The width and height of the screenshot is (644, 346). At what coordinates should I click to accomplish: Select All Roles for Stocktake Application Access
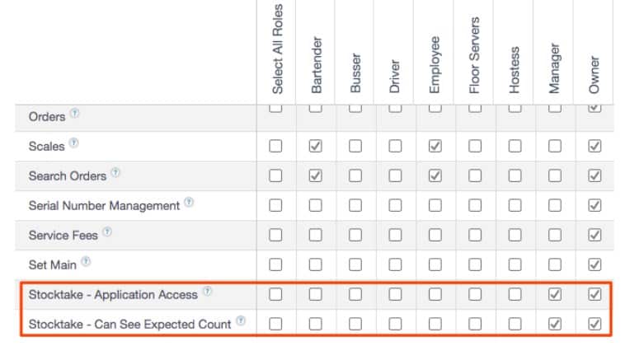[x=275, y=294]
